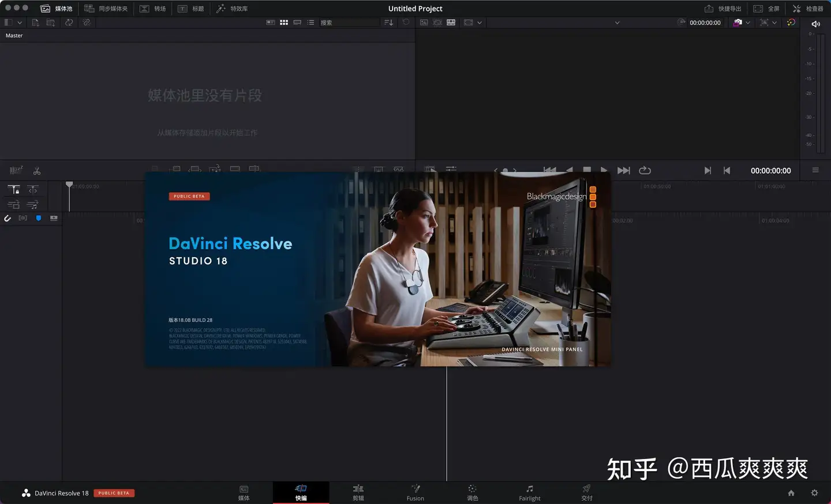Open the 特效库 effects library
831x504 pixels.
tap(232, 9)
